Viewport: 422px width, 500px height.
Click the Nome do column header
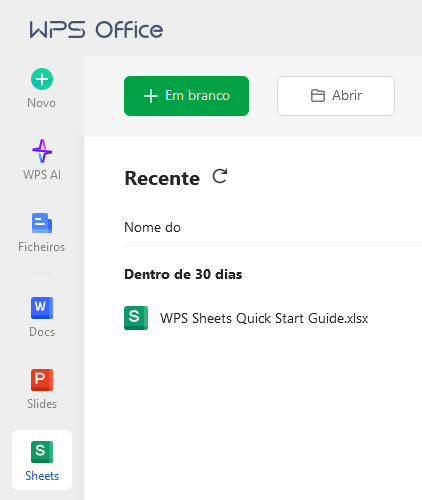[x=152, y=227]
